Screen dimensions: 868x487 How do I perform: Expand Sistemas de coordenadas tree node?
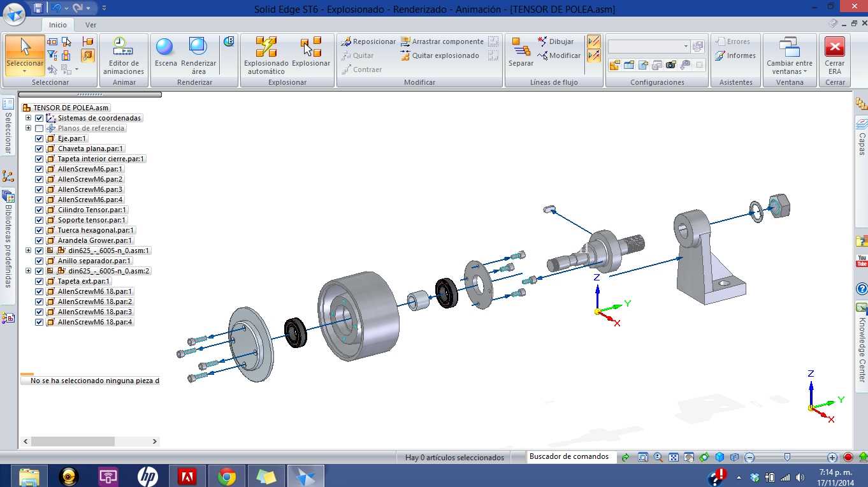tap(28, 118)
